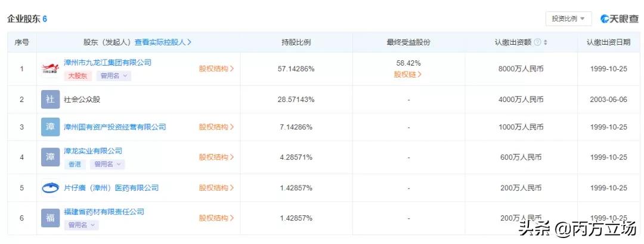The width and height of the screenshot is (644, 244).
Task: Open 漳州市九龙江集团有限公司 company link
Action: [107, 63]
